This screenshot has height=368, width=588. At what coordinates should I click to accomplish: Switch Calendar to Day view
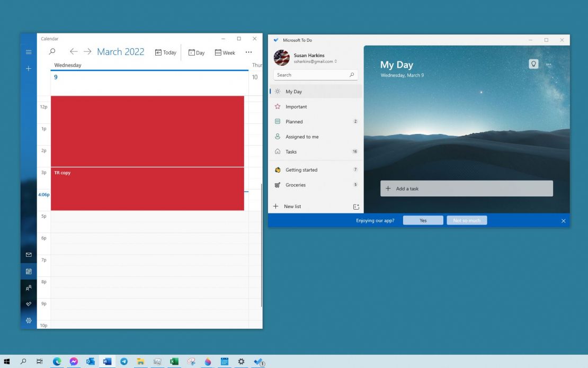click(x=196, y=52)
